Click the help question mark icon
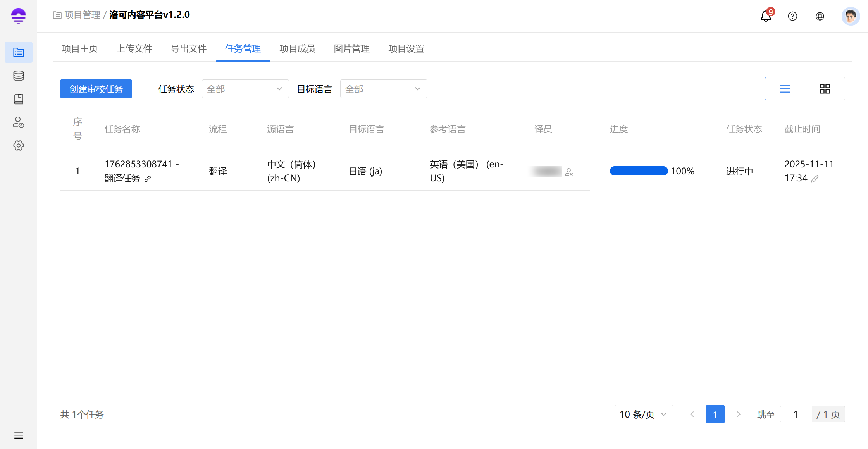Screen dimensions: 868x449 (x=792, y=16)
